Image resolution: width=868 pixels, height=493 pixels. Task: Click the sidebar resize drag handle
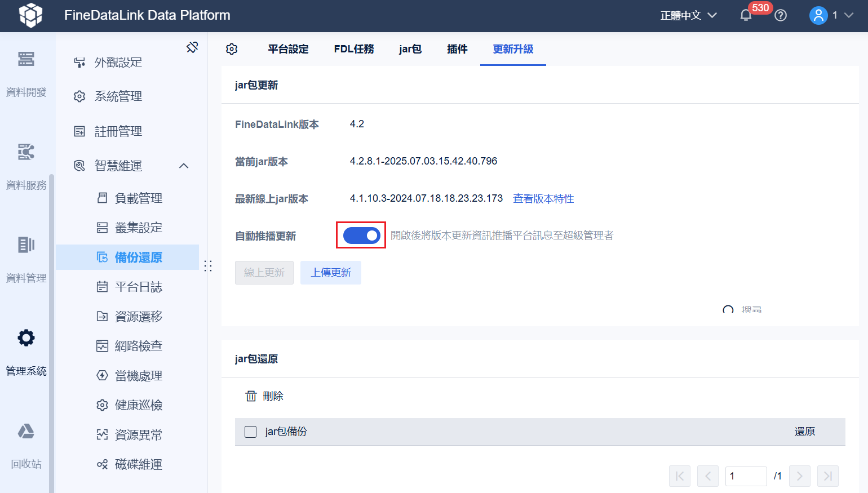(208, 266)
